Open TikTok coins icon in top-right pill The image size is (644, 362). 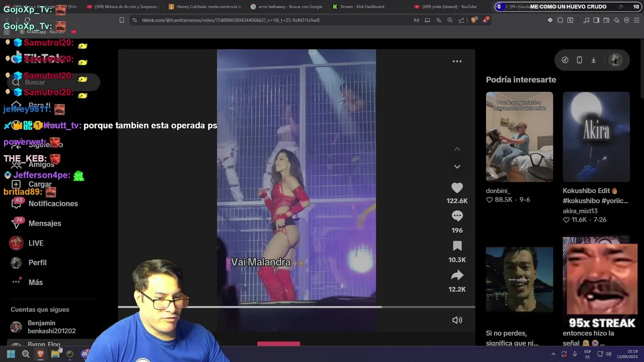click(565, 60)
